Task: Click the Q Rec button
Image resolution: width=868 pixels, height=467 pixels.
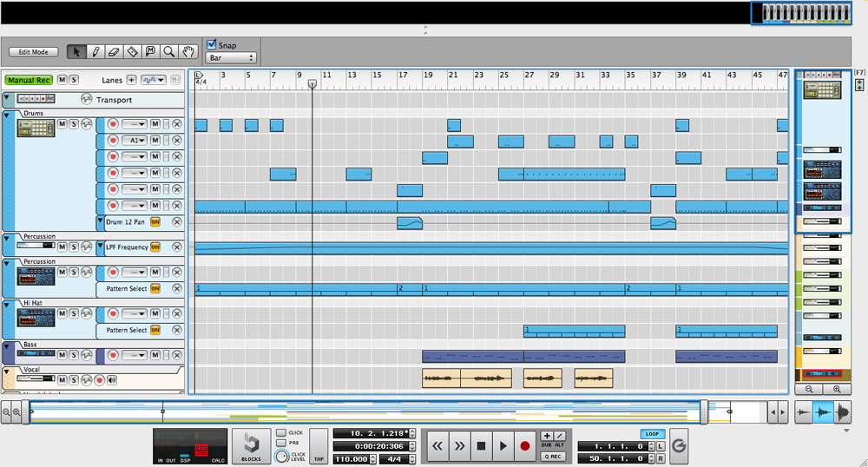Action: pyautogui.click(x=553, y=457)
